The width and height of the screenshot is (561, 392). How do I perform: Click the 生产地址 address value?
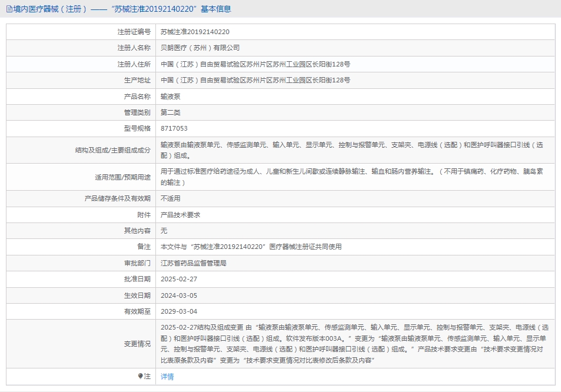255,80
